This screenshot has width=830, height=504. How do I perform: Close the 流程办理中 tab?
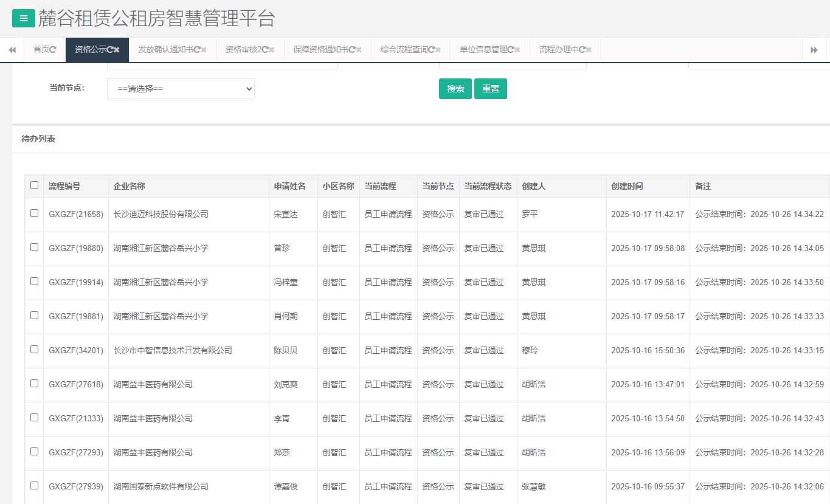pyautogui.click(x=589, y=50)
